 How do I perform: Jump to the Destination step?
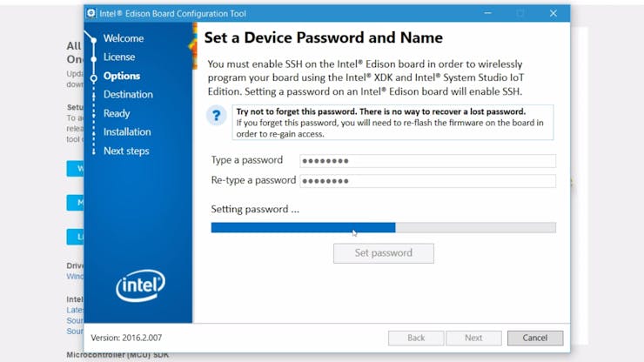point(128,95)
